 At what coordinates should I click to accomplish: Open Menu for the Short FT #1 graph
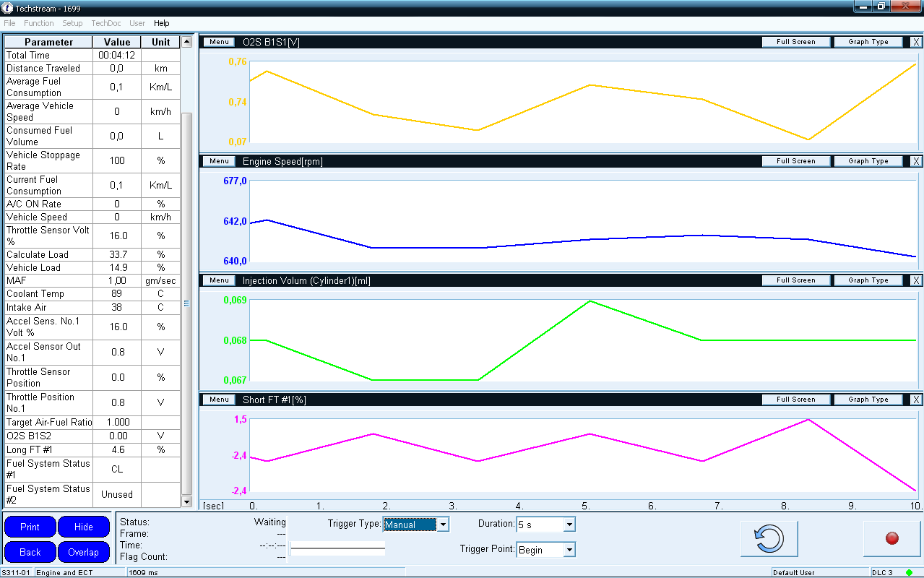[x=219, y=400]
